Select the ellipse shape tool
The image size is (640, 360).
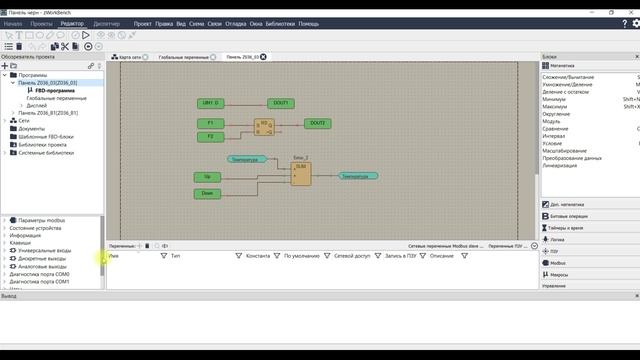point(40,36)
